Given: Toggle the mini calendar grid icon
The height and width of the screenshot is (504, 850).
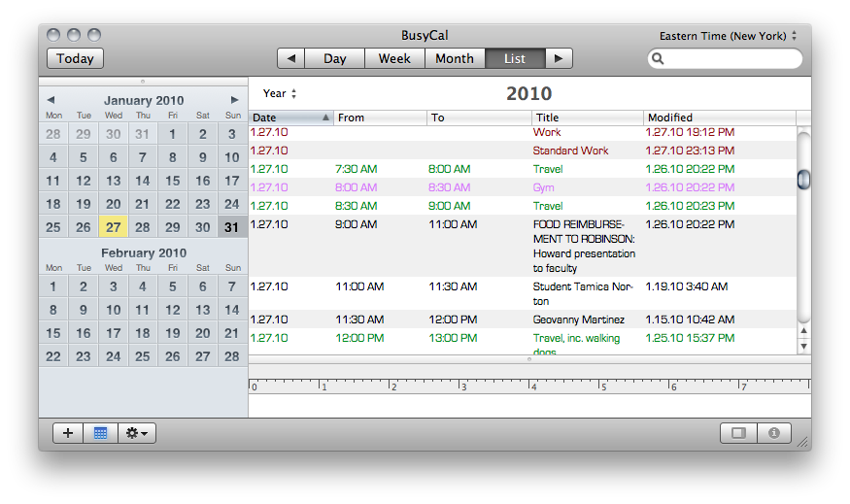Looking at the screenshot, I should (100, 433).
